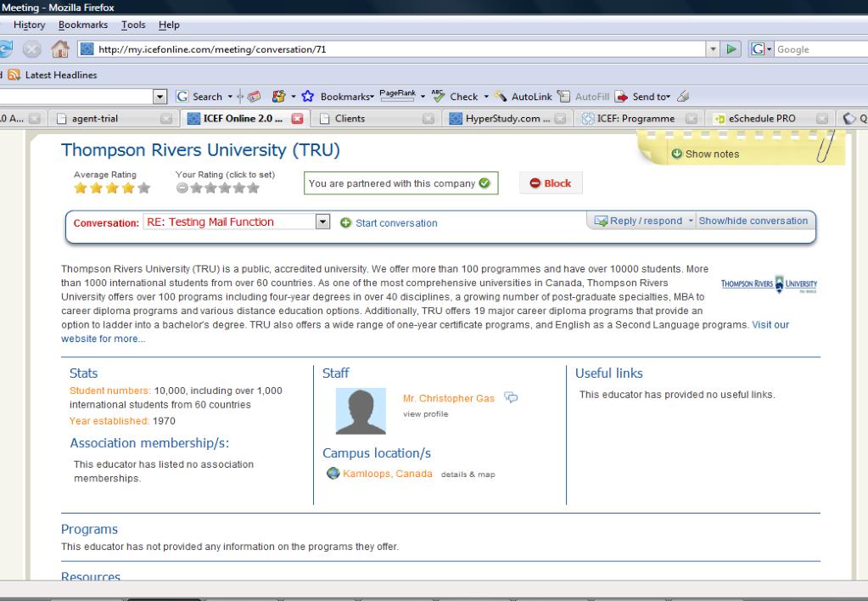Click the envelope icon on Reply / respond
This screenshot has width=868, height=601.
[x=601, y=221]
